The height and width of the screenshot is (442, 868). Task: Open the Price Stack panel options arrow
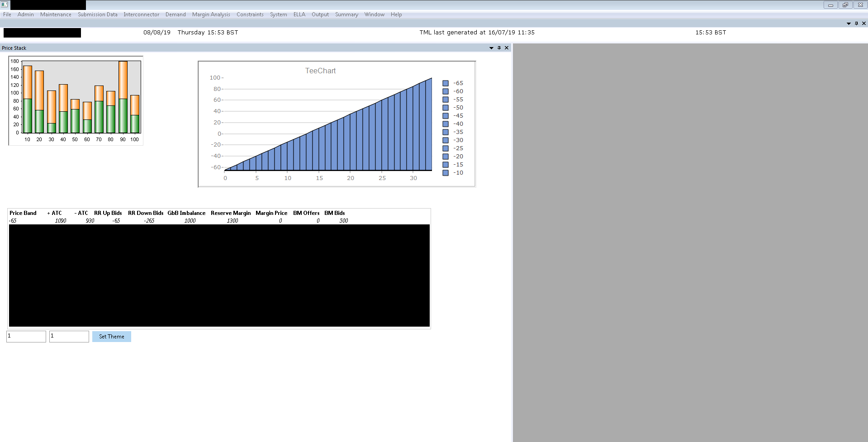click(491, 48)
